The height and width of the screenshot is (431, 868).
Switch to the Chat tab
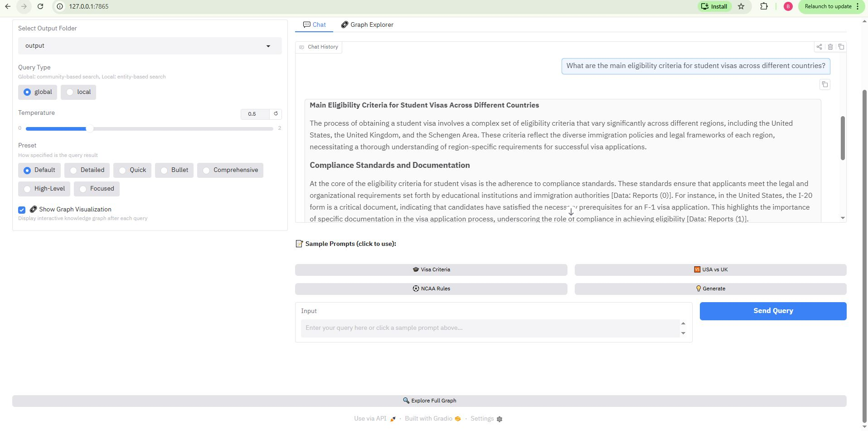[314, 24]
